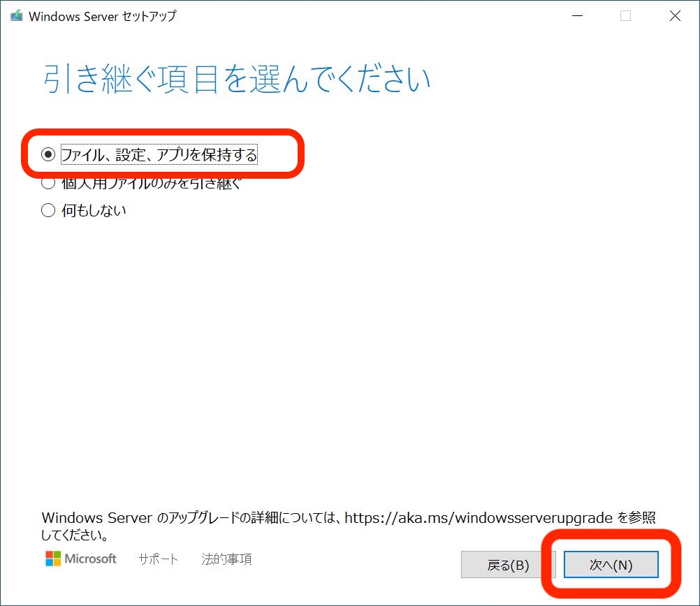Click the aka.ms/windowsserverupgrade URL text

coord(477,518)
